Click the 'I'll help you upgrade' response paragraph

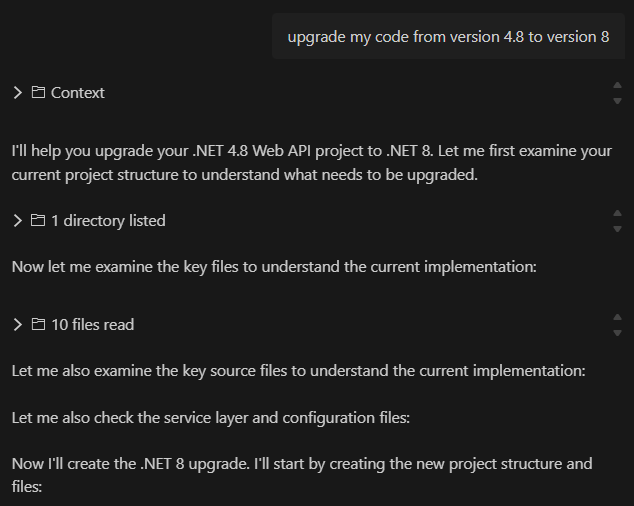(312, 163)
